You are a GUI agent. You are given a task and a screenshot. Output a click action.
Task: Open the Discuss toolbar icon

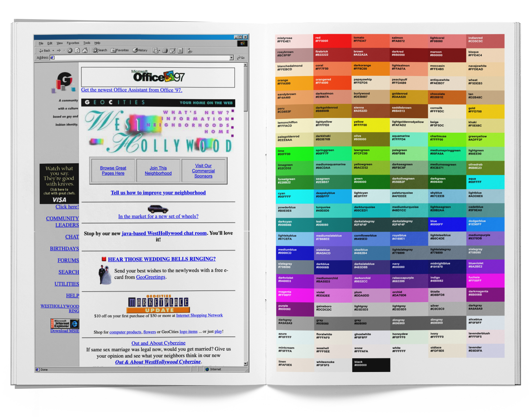pyautogui.click(x=180, y=51)
